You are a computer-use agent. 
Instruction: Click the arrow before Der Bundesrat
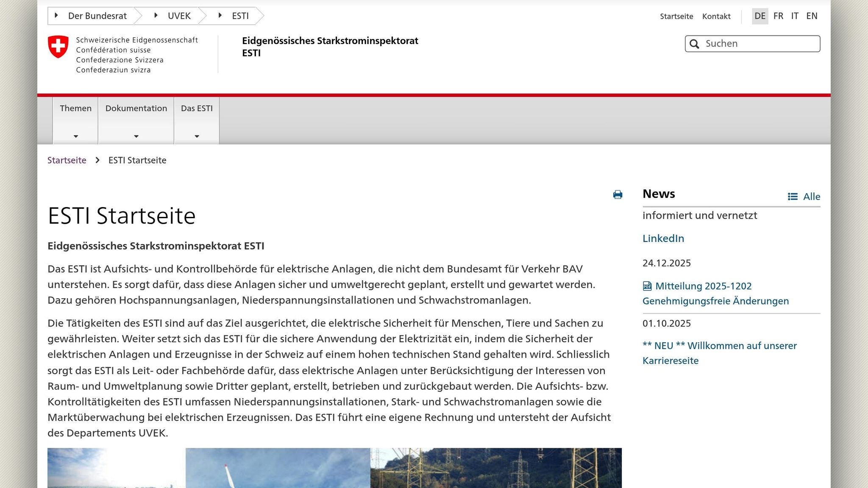[56, 16]
